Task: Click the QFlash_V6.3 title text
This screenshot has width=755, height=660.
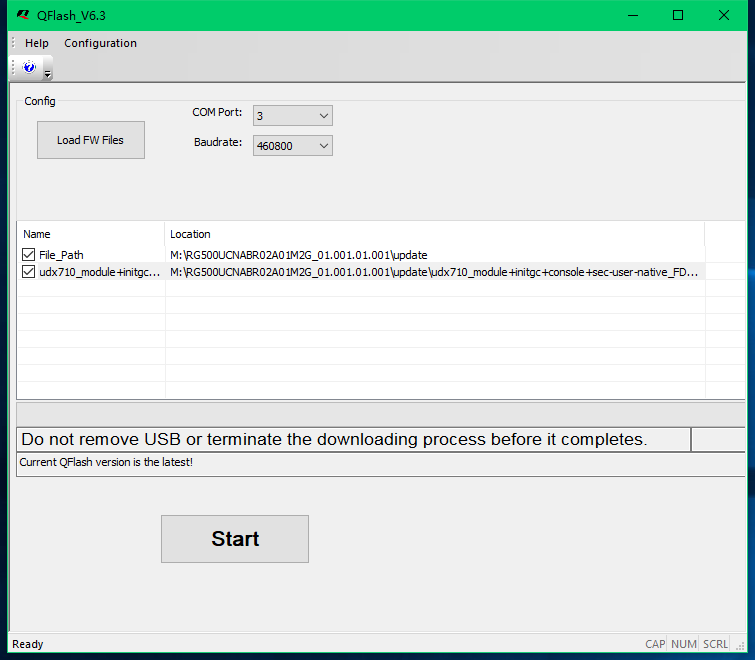Action: 71,16
